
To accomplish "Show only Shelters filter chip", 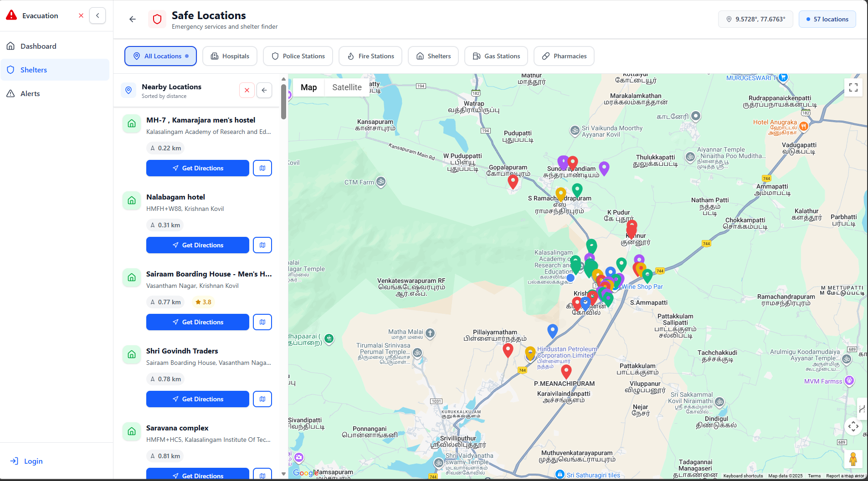I will tap(433, 56).
